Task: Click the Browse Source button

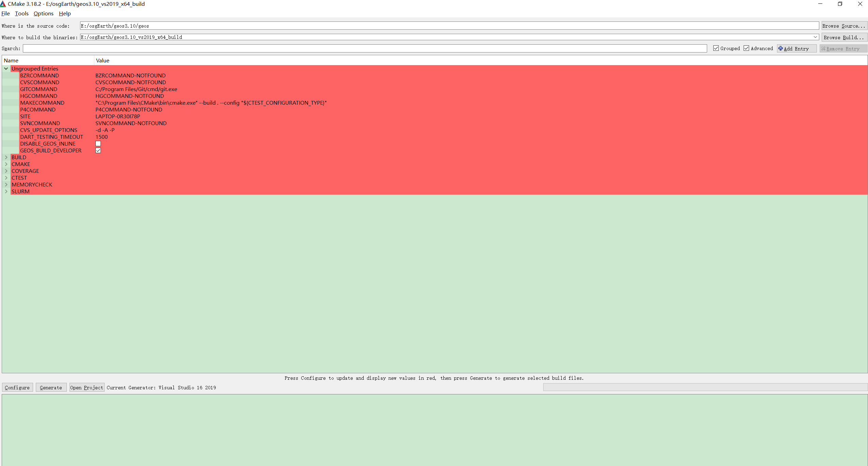Action: [x=844, y=26]
